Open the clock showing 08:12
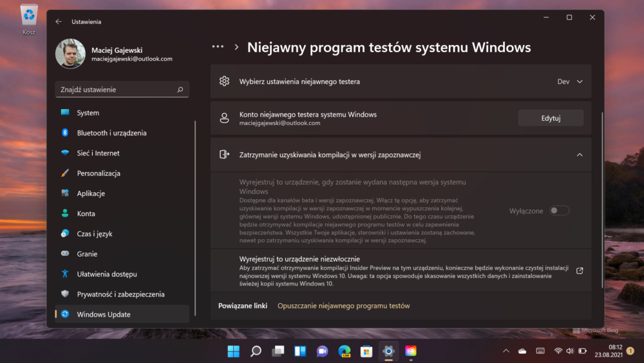The image size is (644, 363). point(609,351)
